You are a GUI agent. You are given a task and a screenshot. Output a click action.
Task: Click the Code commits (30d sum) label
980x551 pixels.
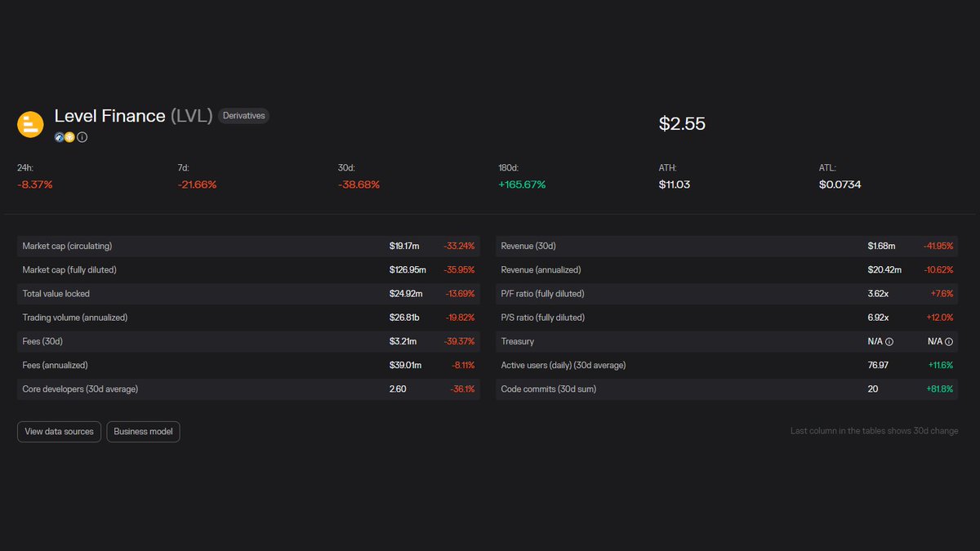tap(549, 389)
